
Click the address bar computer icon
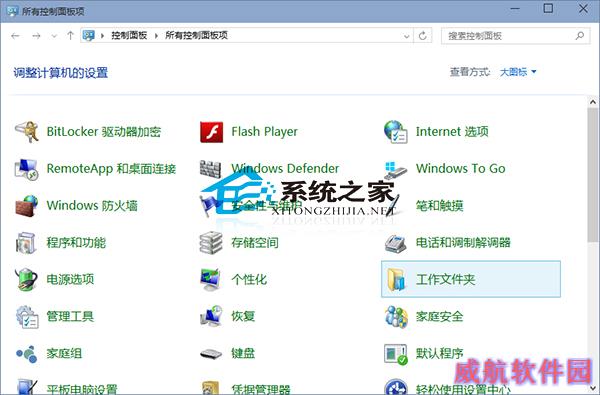point(88,36)
